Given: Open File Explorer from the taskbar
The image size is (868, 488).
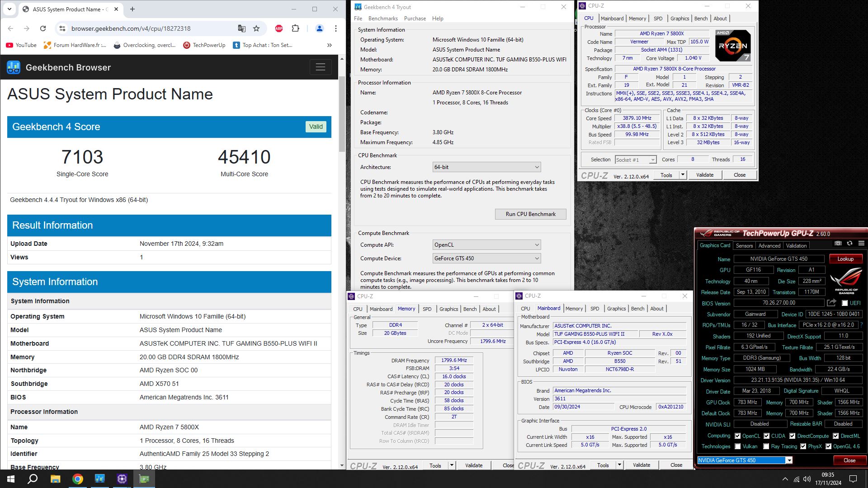Looking at the screenshot, I should (55, 479).
